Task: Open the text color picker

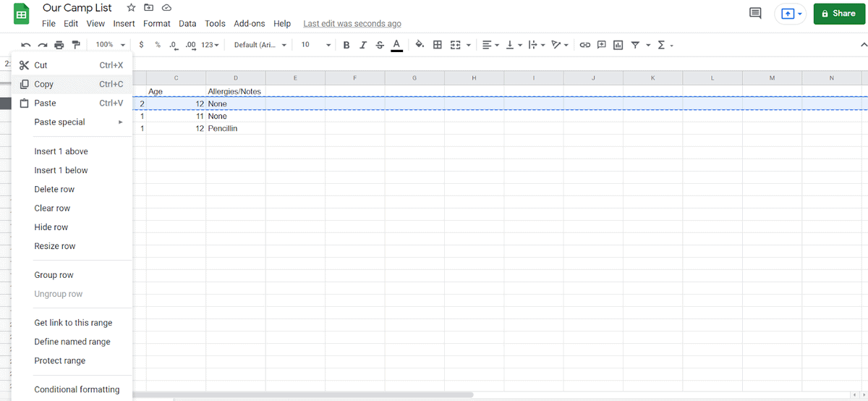Action: pos(396,45)
